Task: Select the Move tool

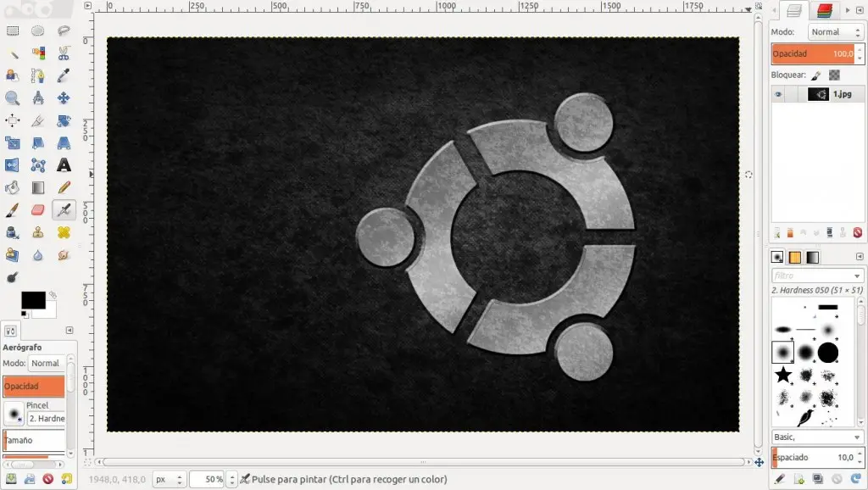Action: coord(64,98)
